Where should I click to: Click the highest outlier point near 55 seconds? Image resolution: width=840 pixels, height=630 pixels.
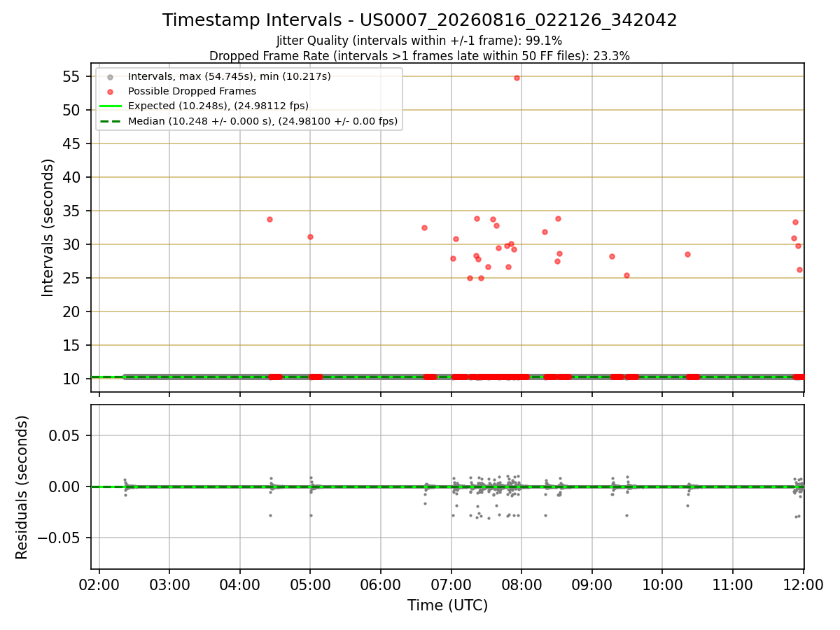tap(517, 78)
